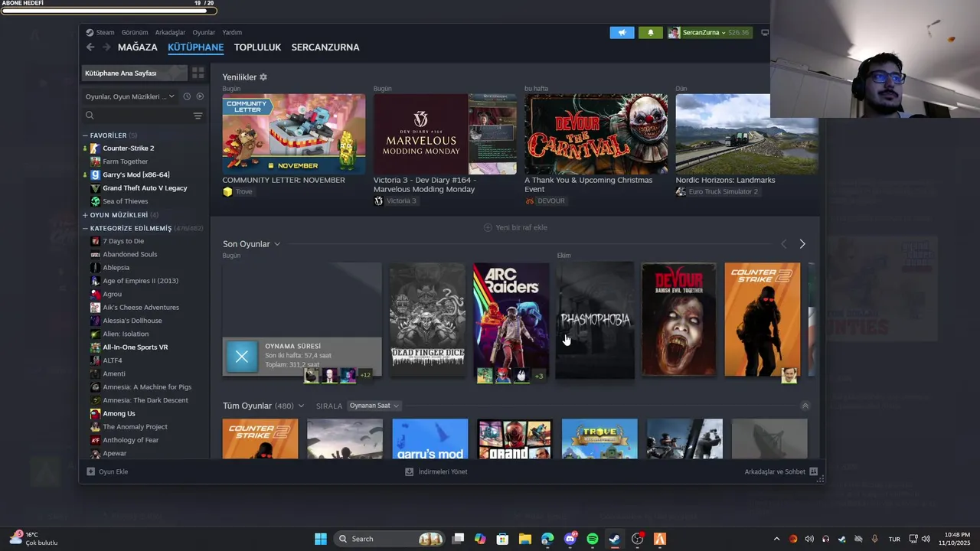Open the Windows Start menu
The height and width of the screenshot is (551, 980).
tap(321, 539)
